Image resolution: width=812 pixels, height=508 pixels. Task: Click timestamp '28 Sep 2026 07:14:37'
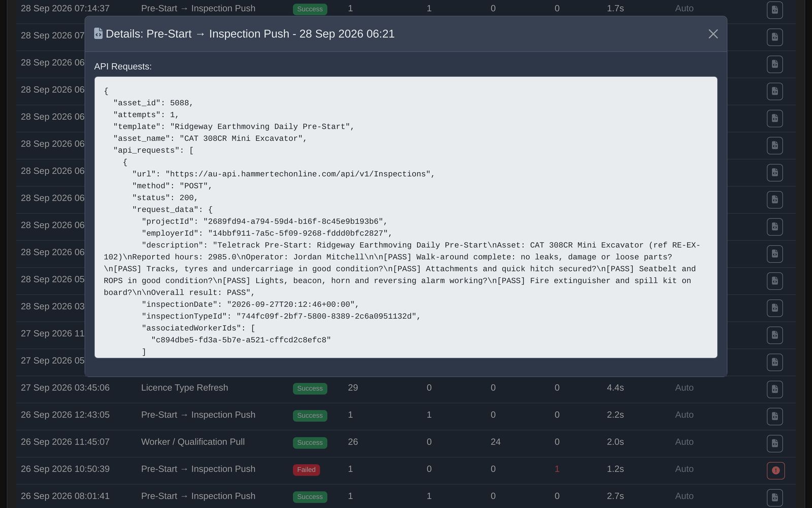pos(65,8)
